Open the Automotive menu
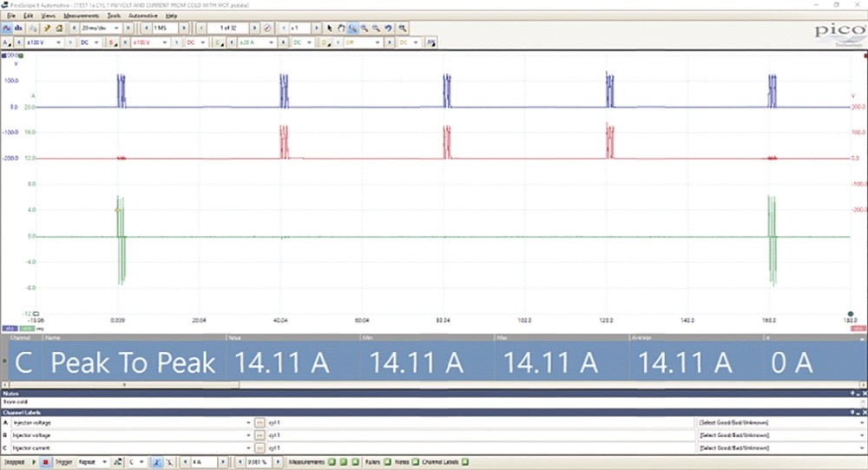The height and width of the screenshot is (470, 868). pyautogui.click(x=143, y=16)
